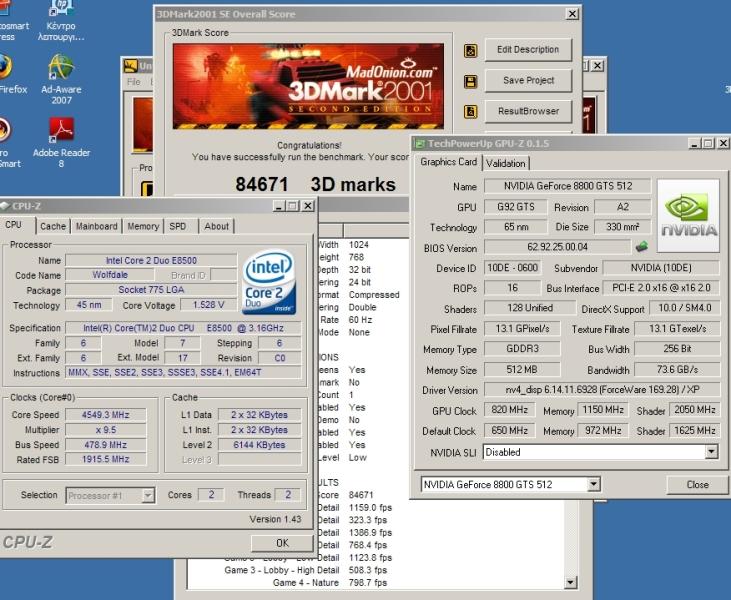The image size is (731, 600).
Task: Click the Game 3 - Lobby - High Detail row
Action: click(x=306, y=570)
